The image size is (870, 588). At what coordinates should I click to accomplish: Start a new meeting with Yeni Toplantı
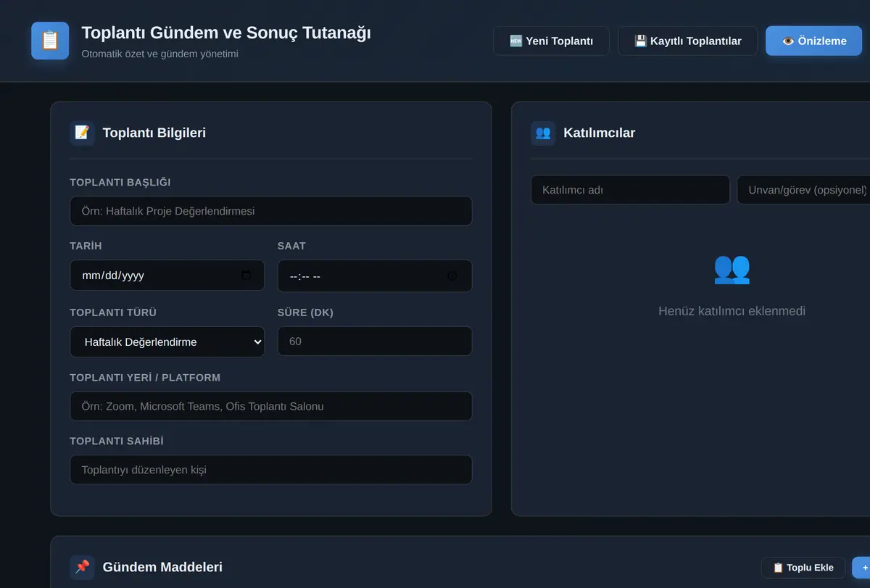[551, 41]
